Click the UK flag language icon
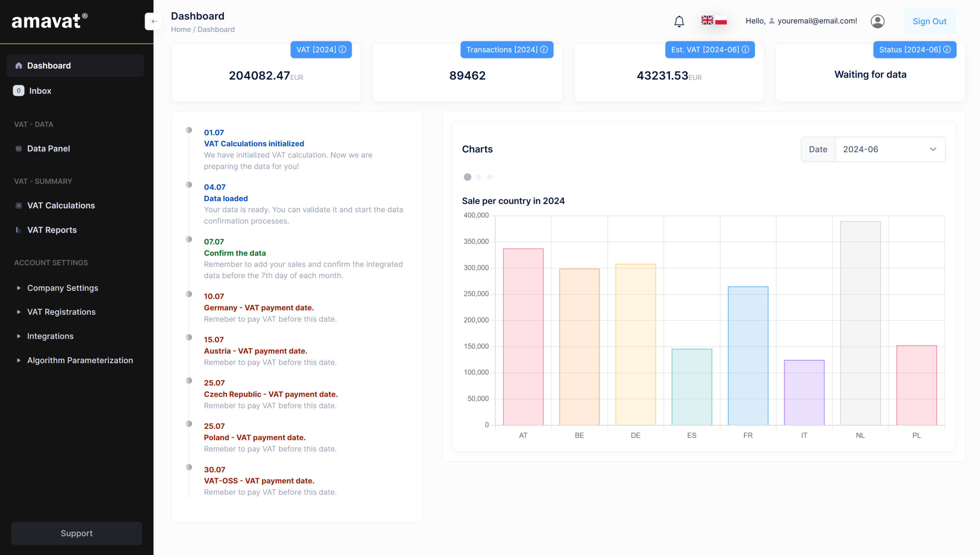Image resolution: width=980 pixels, height=555 pixels. [707, 20]
